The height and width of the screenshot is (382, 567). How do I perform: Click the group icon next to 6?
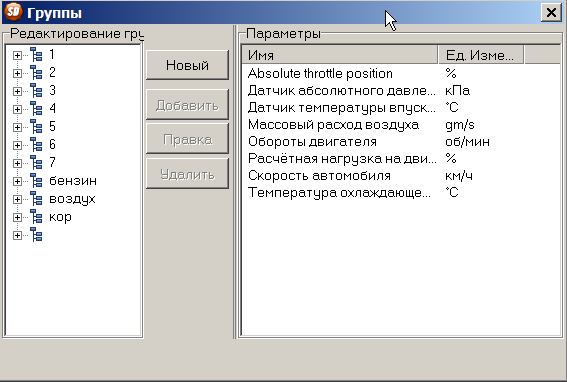coord(36,145)
